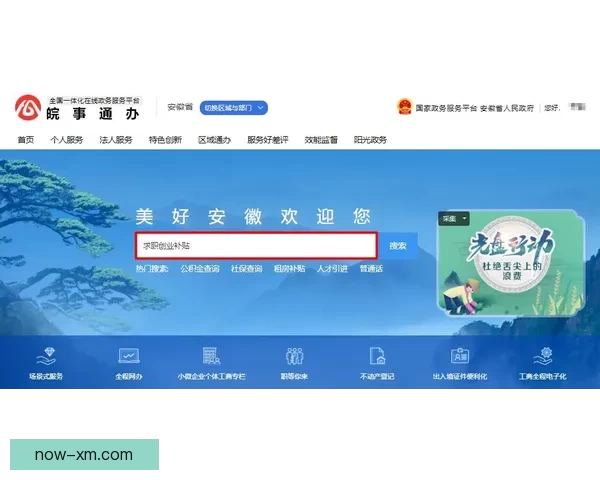Focus the search field containing 求职创业补贴
Screen dimensions: 600x480
tap(256, 245)
